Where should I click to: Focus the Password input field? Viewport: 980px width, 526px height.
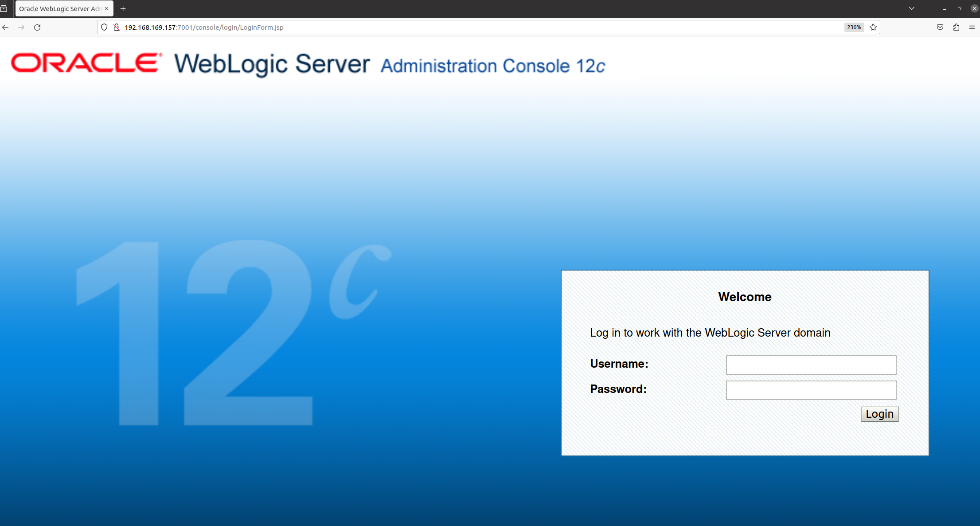click(x=811, y=390)
